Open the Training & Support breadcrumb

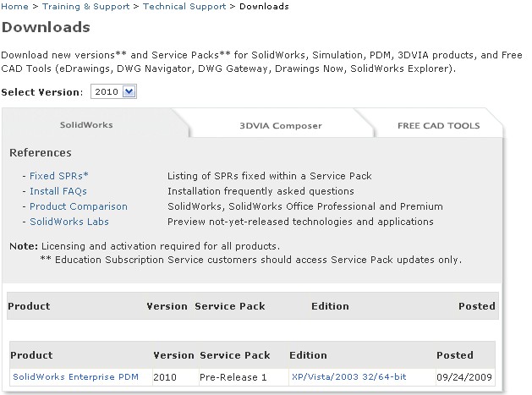click(87, 7)
